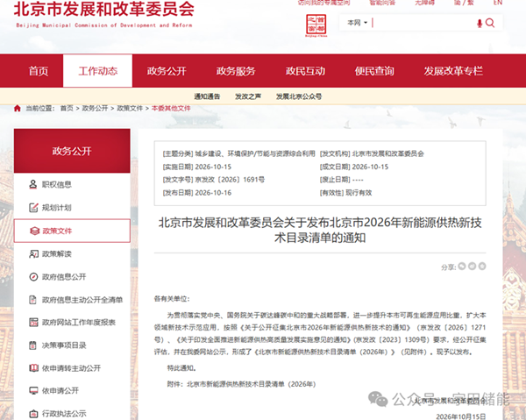526x420 pixels.
Task: Click the 职权信息 person icon
Action: click(33, 184)
